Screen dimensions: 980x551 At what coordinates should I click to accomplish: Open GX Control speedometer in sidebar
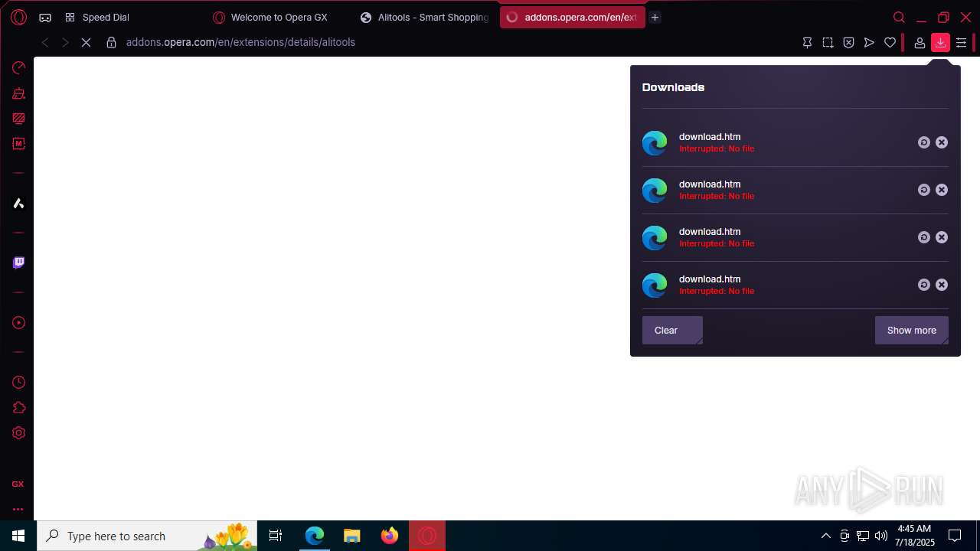click(x=18, y=68)
